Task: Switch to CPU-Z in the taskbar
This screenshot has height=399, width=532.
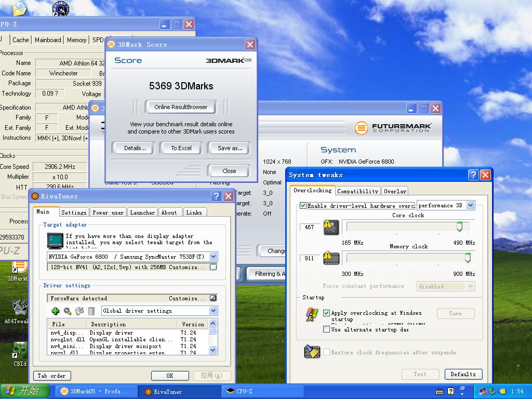Action: [262, 391]
